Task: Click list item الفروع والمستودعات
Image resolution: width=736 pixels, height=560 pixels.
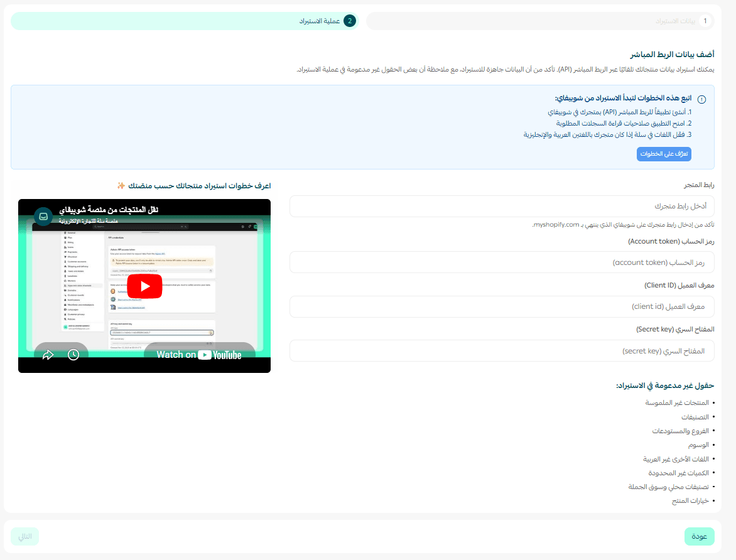Action: [x=680, y=431]
